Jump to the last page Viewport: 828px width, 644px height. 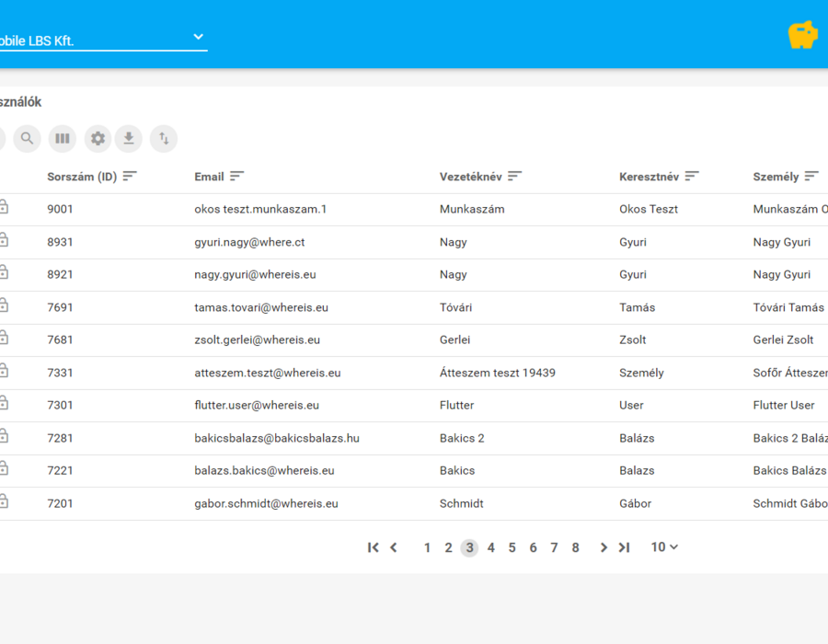[624, 548]
